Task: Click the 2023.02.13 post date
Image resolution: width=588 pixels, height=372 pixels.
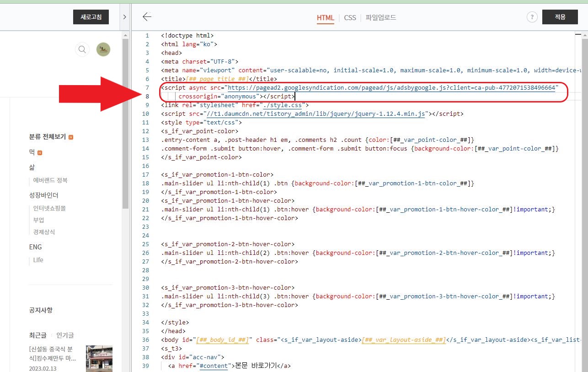Action: coord(43,368)
